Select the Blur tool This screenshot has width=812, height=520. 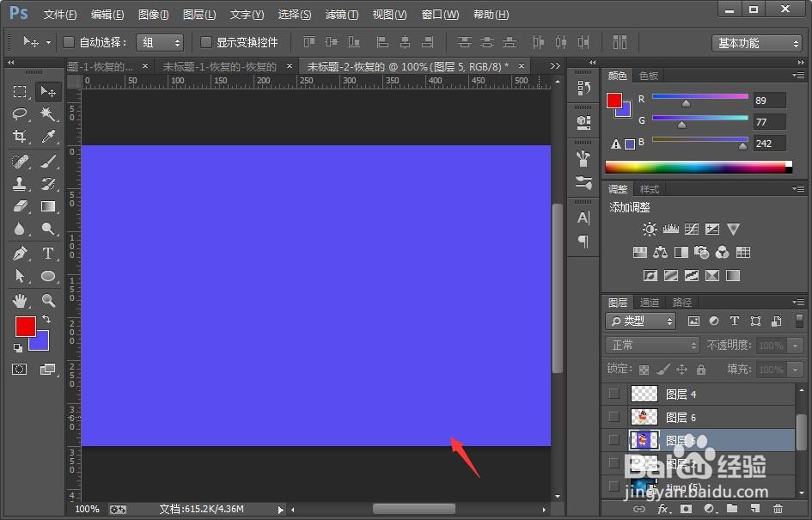[x=20, y=229]
